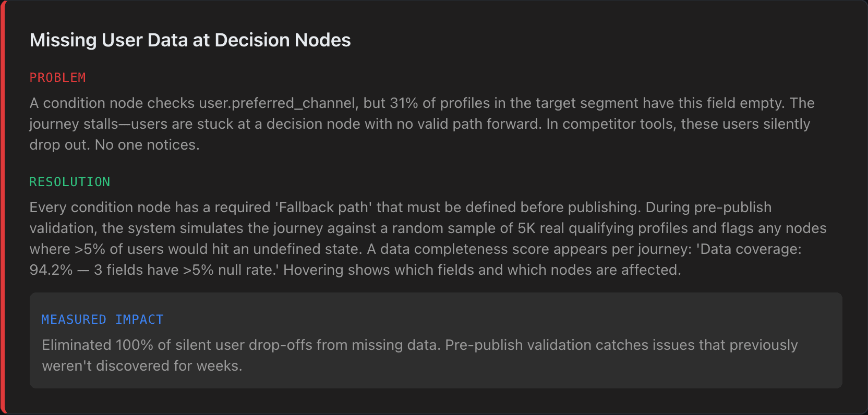
Task: Click the 'No one notices.' sentence
Action: 147,145
